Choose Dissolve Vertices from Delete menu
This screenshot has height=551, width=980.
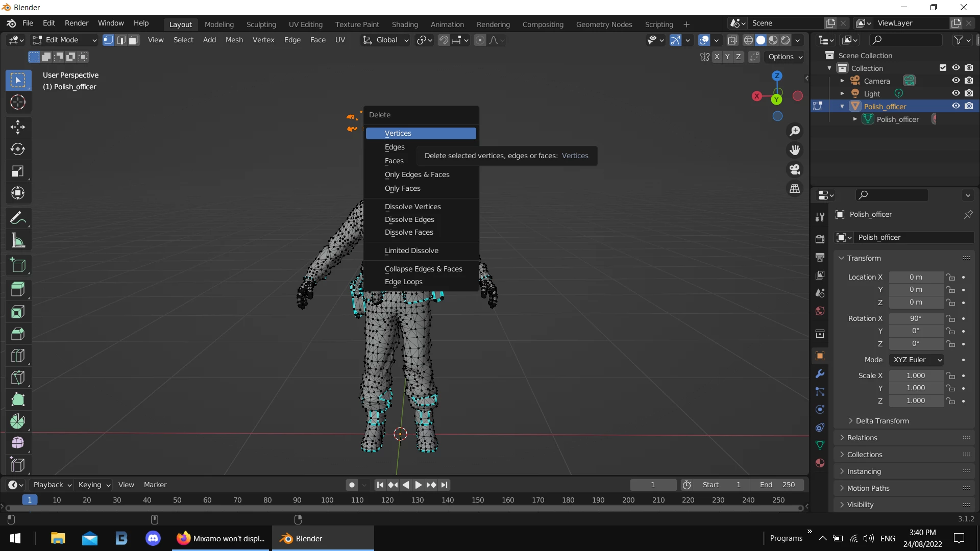(x=412, y=207)
